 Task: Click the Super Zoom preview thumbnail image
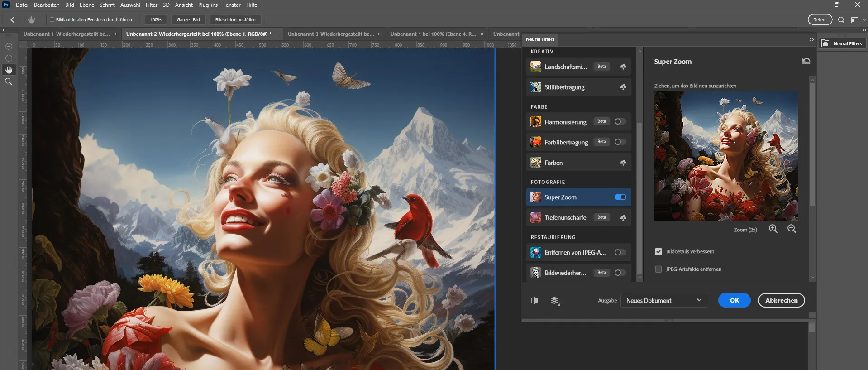point(726,156)
